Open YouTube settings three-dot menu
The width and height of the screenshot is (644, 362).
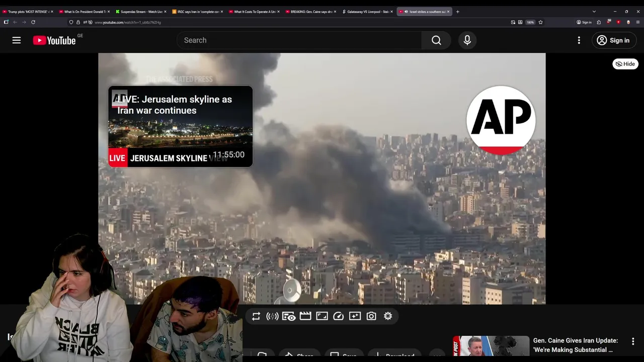[x=579, y=40]
